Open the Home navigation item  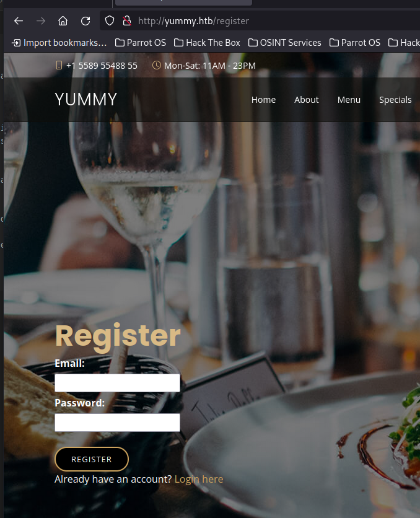pos(263,100)
